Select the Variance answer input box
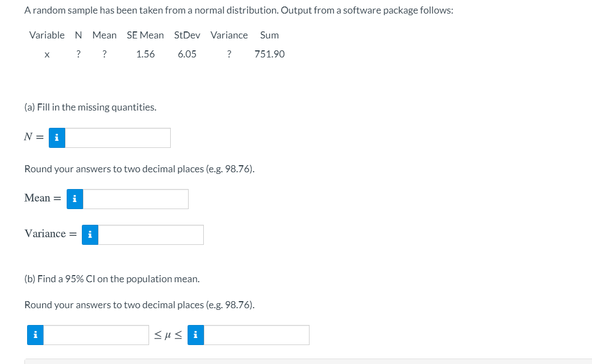 point(151,235)
